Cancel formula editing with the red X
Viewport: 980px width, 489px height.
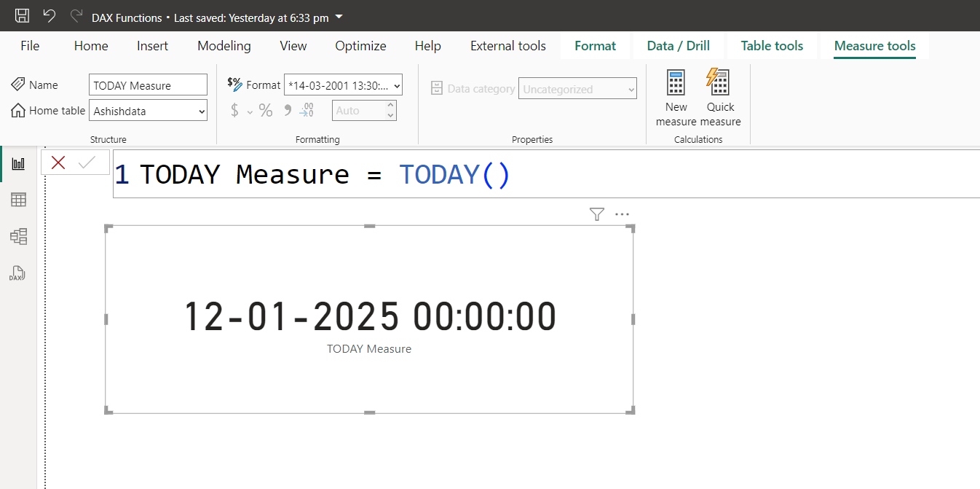click(x=58, y=162)
